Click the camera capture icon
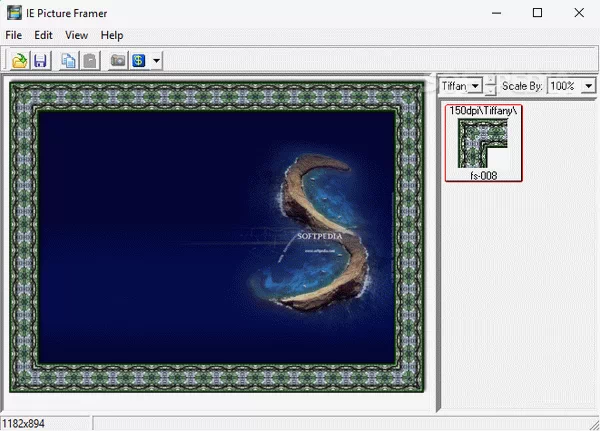 click(x=118, y=60)
